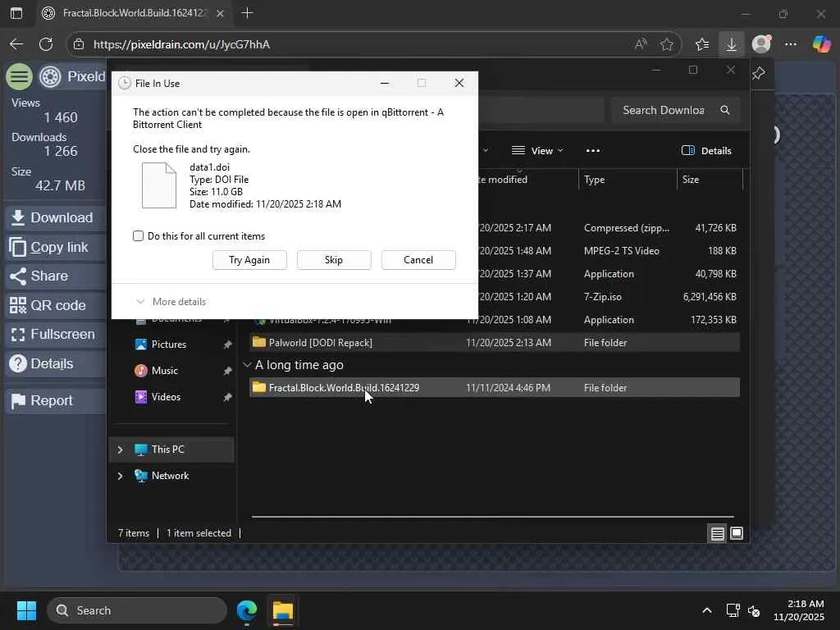Collapse the 'A long time ago' group
The image size is (840, 630).
click(247, 365)
